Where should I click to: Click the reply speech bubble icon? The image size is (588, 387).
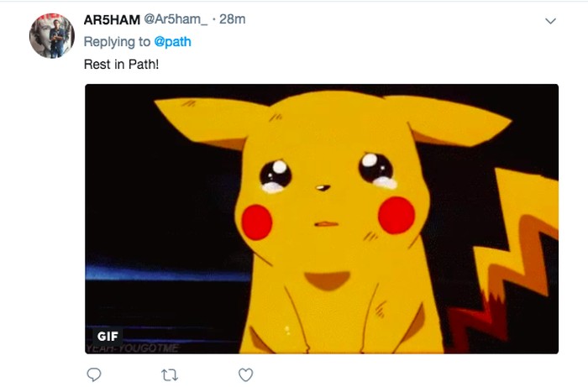(x=94, y=374)
